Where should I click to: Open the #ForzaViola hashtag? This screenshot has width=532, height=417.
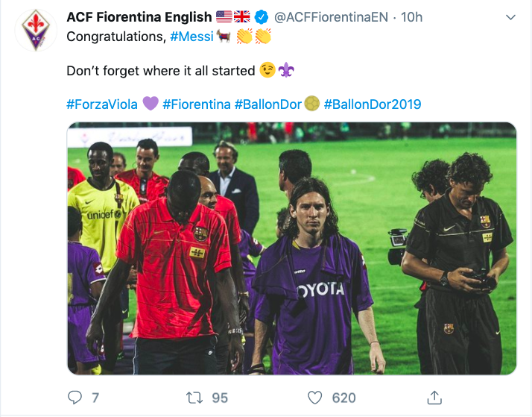point(102,104)
